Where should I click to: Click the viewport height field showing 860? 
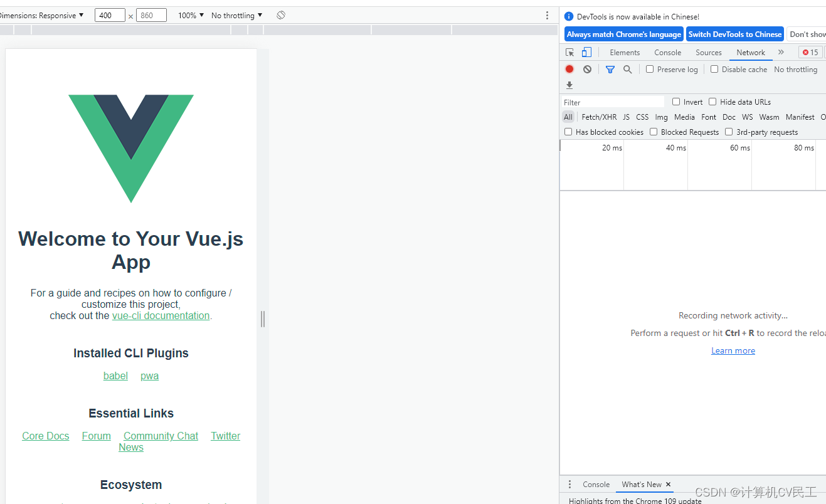151,15
